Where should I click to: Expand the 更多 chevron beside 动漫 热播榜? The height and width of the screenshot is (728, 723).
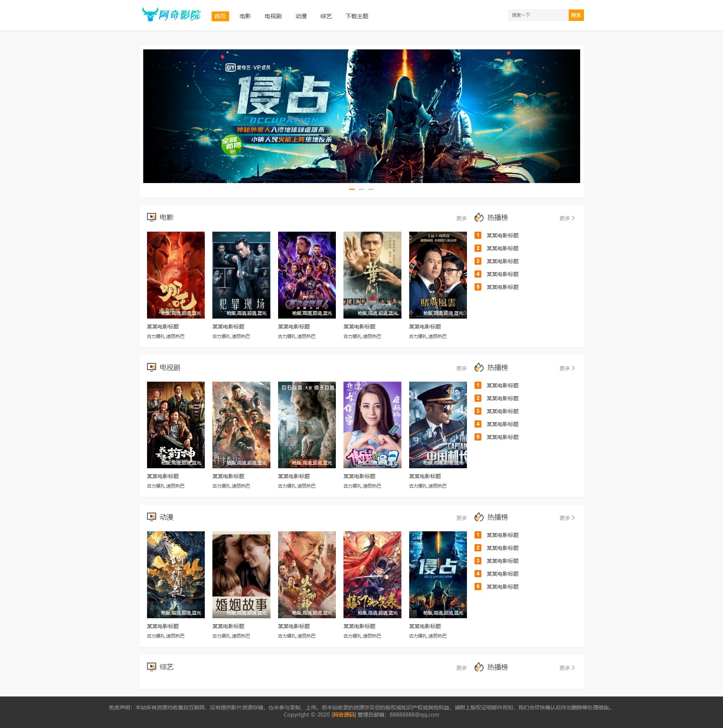[574, 517]
